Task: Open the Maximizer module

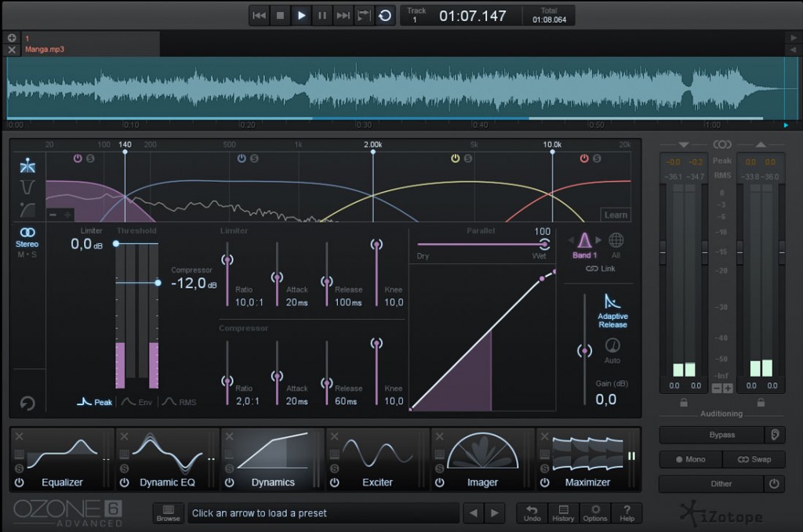Action: 587,459
